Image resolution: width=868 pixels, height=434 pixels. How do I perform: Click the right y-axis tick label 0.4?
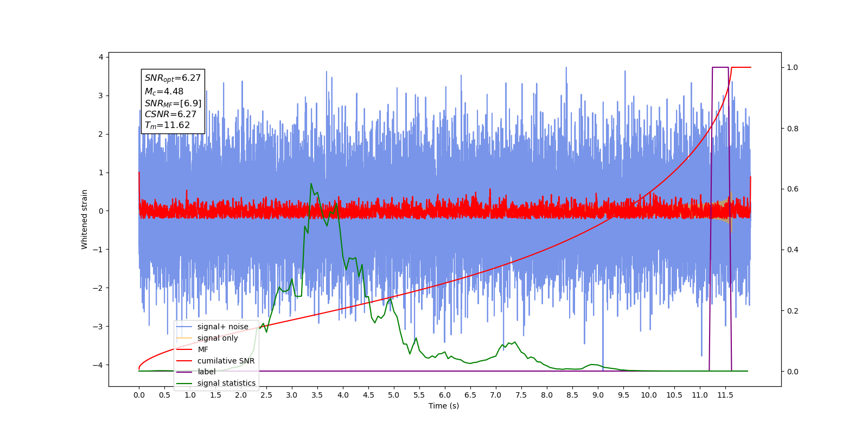point(793,250)
